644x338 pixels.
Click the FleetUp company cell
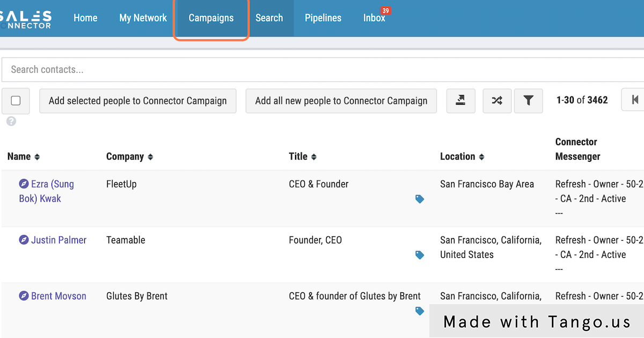(x=121, y=184)
